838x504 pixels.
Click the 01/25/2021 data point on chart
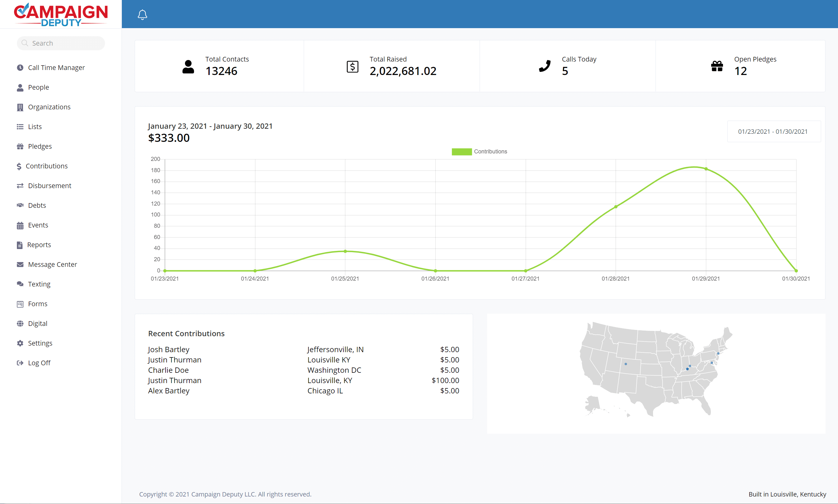tap(345, 251)
